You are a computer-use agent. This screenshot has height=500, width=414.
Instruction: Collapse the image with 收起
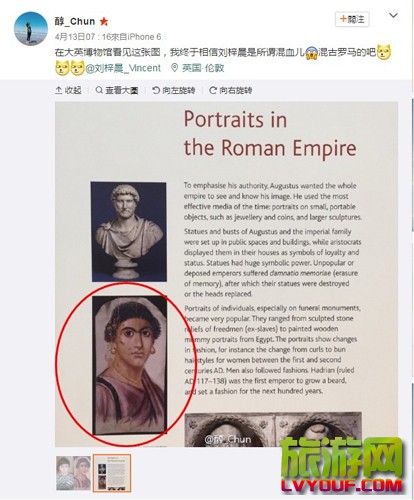point(68,90)
